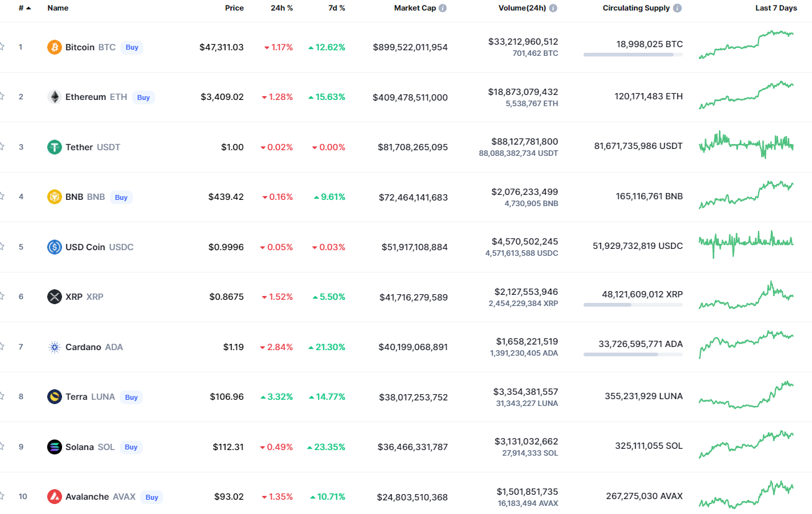812x514 pixels.
Task: Click the Solana logo icon
Action: point(55,447)
